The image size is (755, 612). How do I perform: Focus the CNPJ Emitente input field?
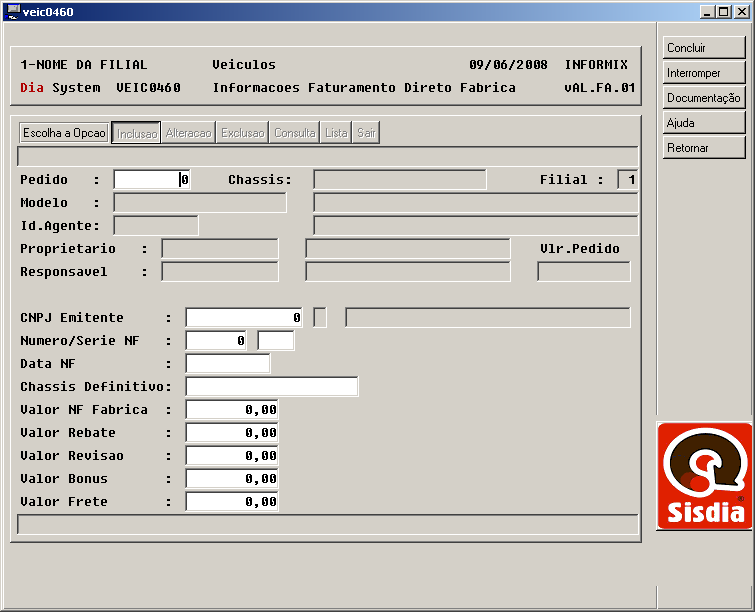(x=244, y=318)
